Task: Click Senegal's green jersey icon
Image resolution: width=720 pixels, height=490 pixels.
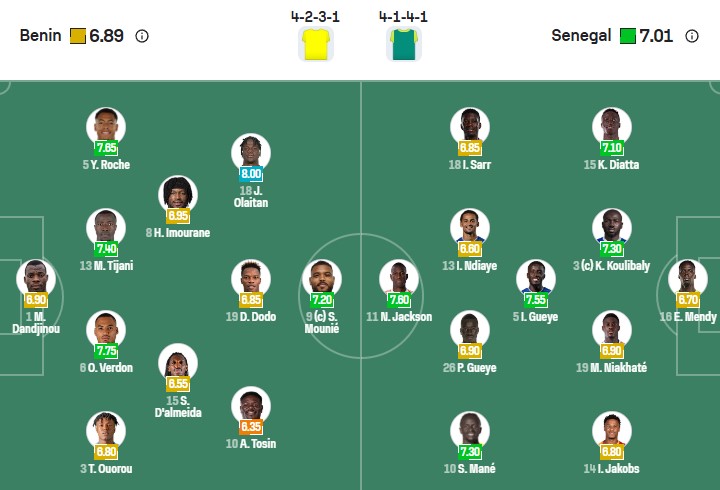Action: click(404, 45)
